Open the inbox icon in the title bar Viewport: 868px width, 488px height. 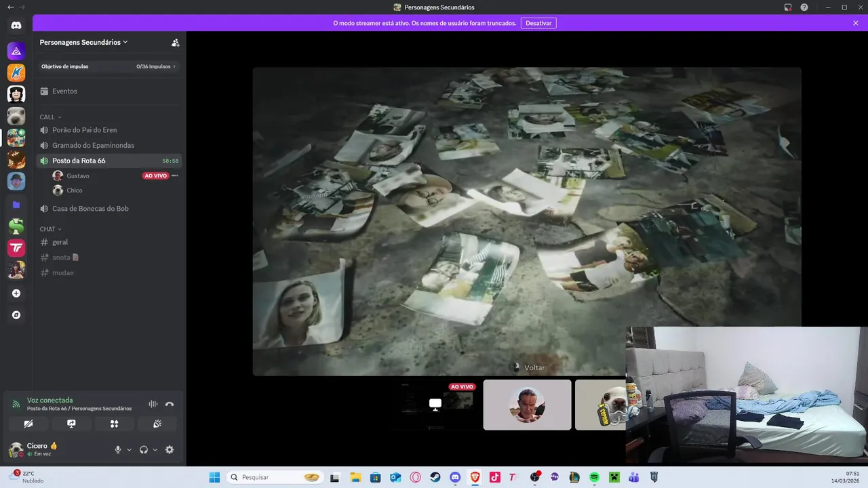click(788, 7)
